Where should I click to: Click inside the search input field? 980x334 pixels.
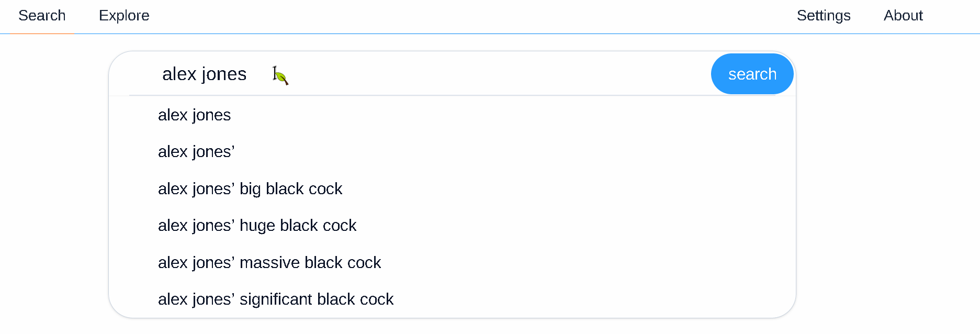[x=419, y=73]
